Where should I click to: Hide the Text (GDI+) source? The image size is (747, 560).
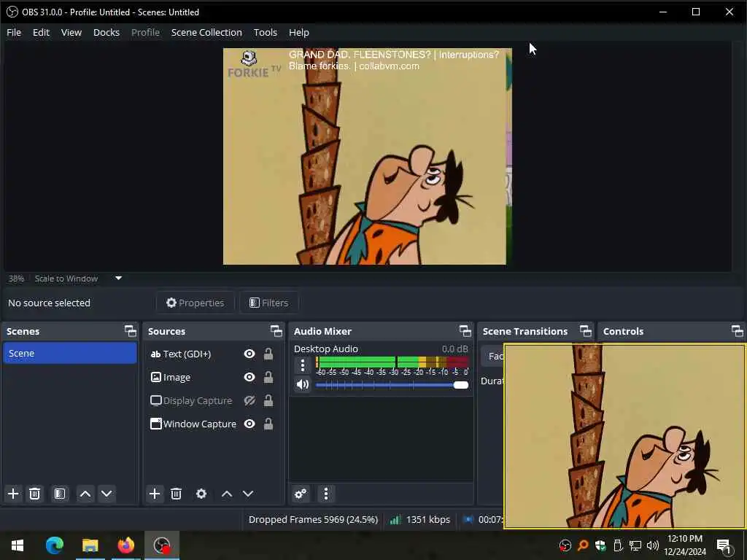pos(249,354)
